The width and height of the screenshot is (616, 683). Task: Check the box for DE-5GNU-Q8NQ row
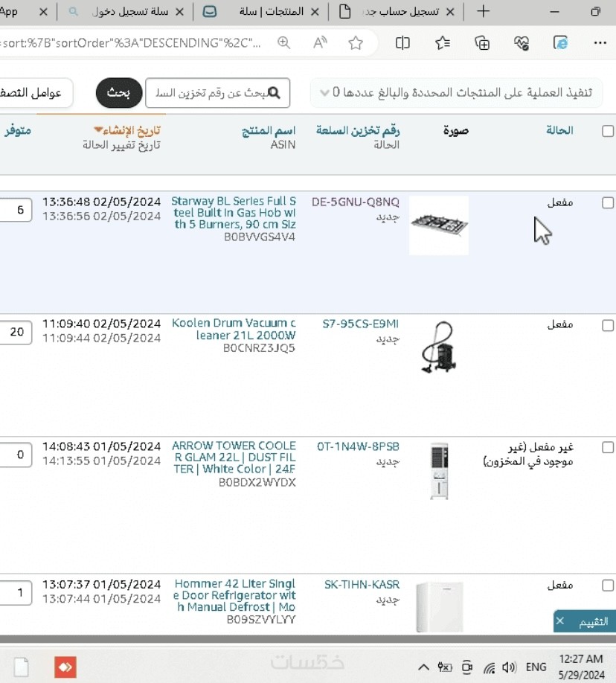point(608,202)
